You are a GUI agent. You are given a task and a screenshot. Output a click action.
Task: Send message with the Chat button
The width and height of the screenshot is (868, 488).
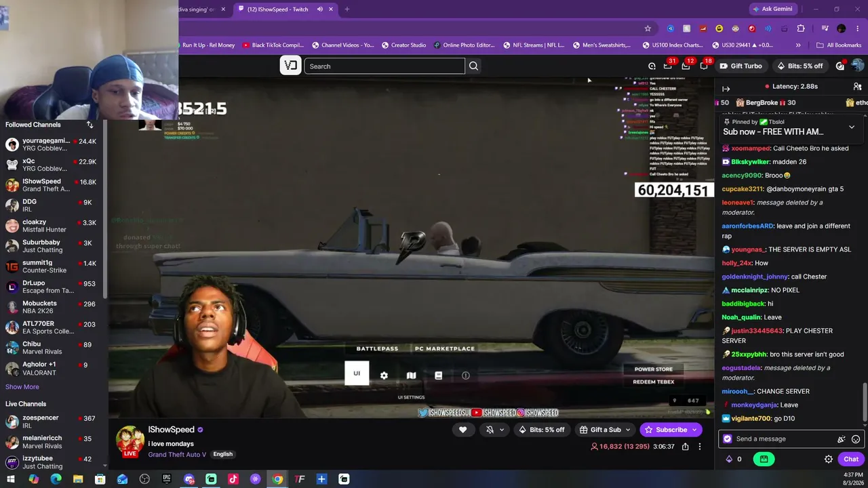[x=851, y=459]
